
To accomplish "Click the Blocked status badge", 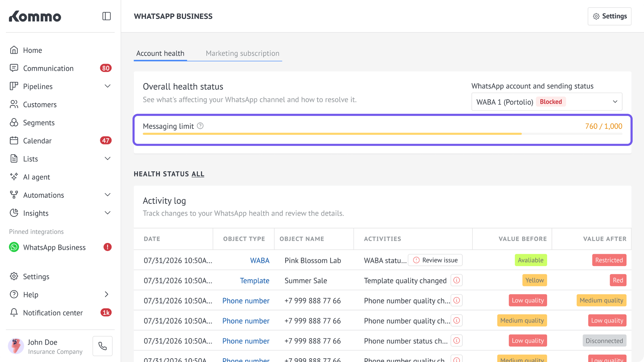I will click(x=551, y=101).
